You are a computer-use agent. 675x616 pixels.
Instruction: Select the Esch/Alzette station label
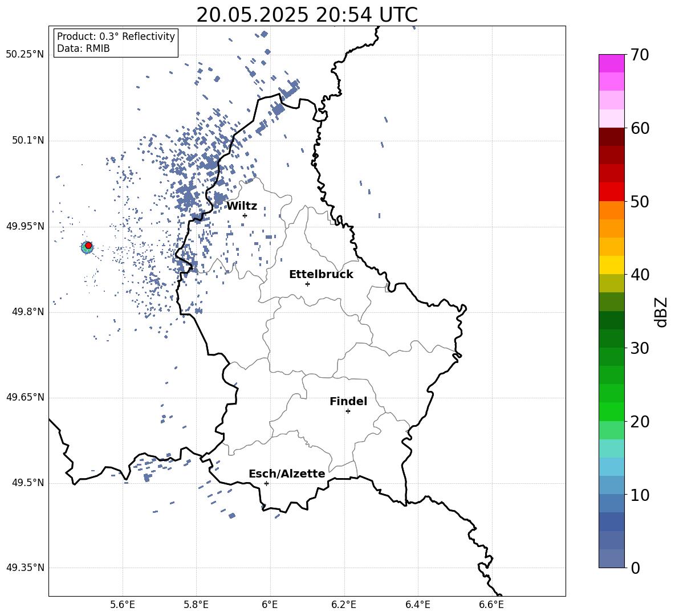click(x=287, y=474)
